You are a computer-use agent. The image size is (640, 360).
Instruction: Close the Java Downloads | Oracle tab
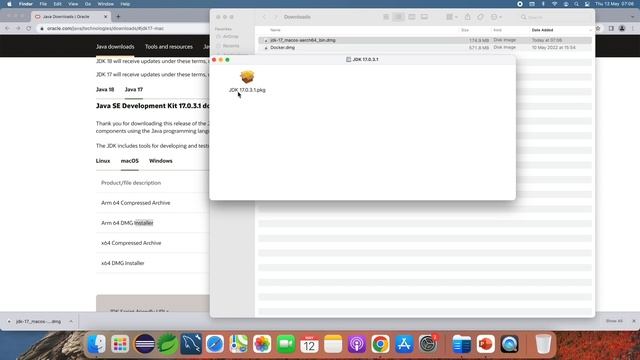coord(105,17)
